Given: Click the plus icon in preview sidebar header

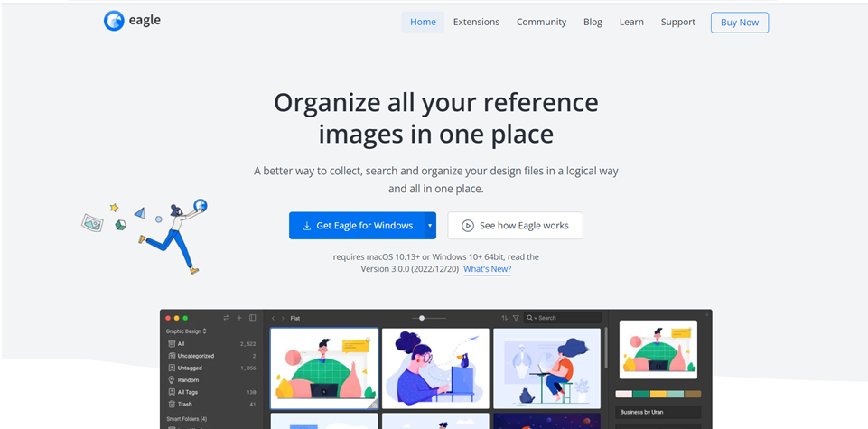Looking at the screenshot, I should (239, 318).
